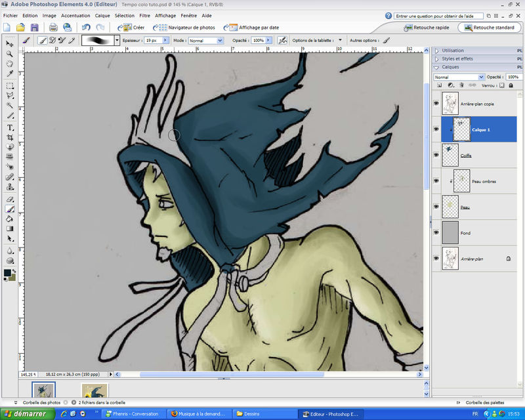Open the brush preset picker arrow
This screenshot has height=420, width=525.
click(x=117, y=41)
